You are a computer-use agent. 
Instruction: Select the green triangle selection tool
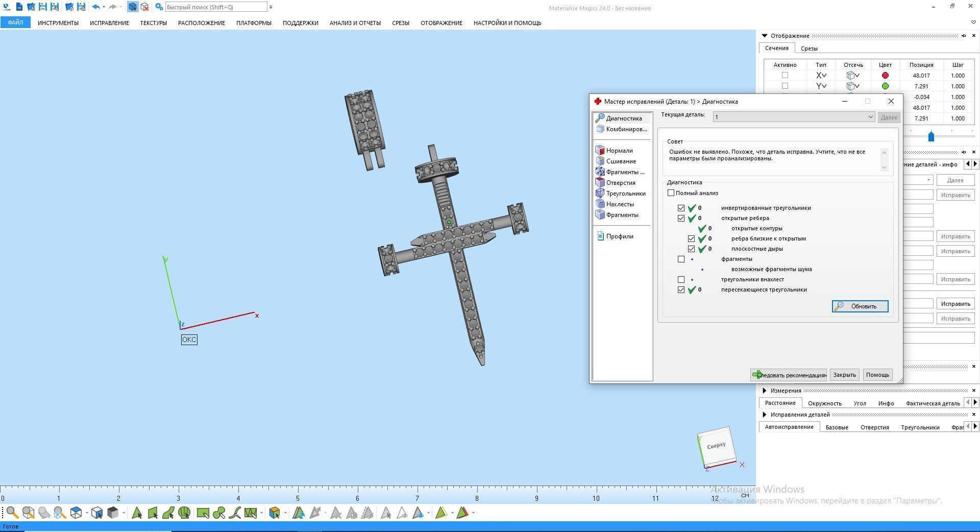coord(137,513)
